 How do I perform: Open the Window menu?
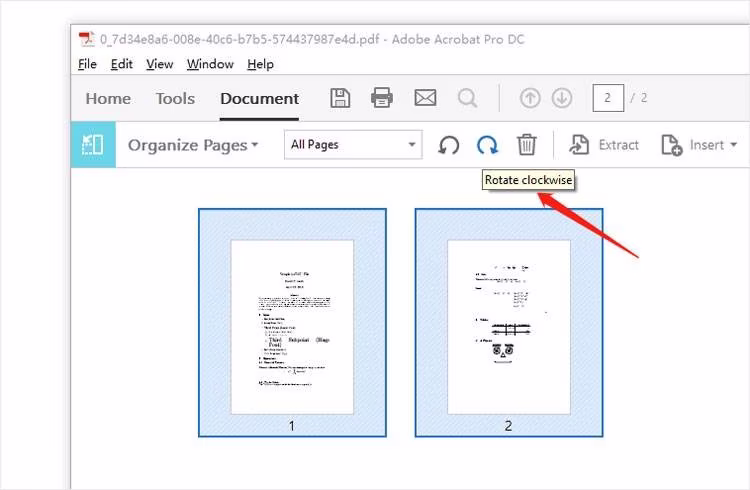pyautogui.click(x=210, y=64)
